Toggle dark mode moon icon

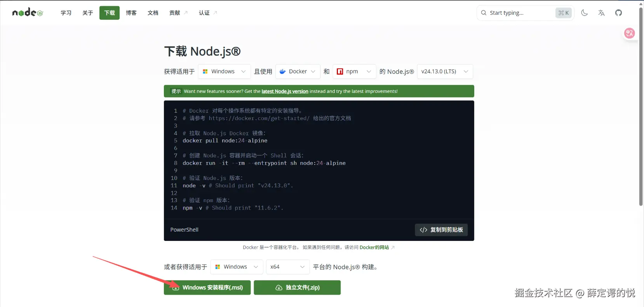coord(584,13)
